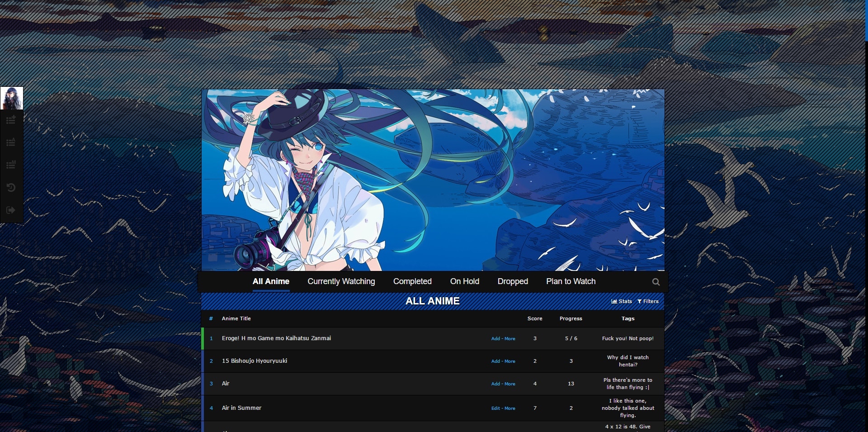Screen dimensions: 868x432
Task: Switch to the Completed tab
Action: coord(412,281)
